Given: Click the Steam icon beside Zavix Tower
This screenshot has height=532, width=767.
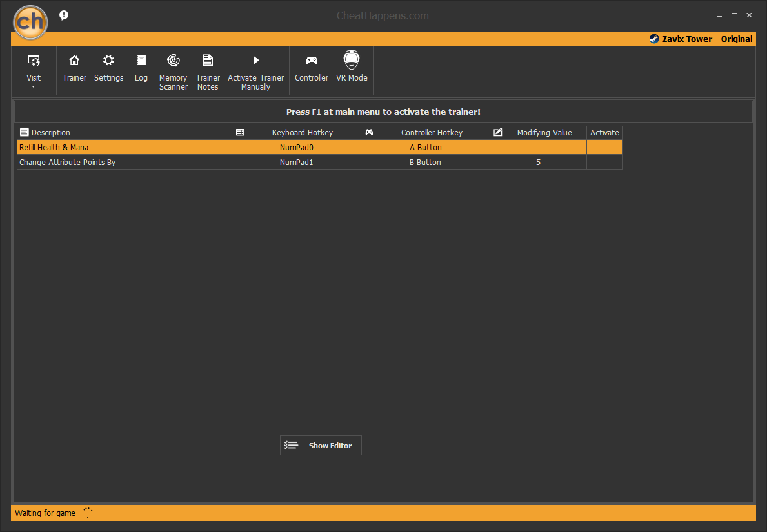Looking at the screenshot, I should click(654, 39).
